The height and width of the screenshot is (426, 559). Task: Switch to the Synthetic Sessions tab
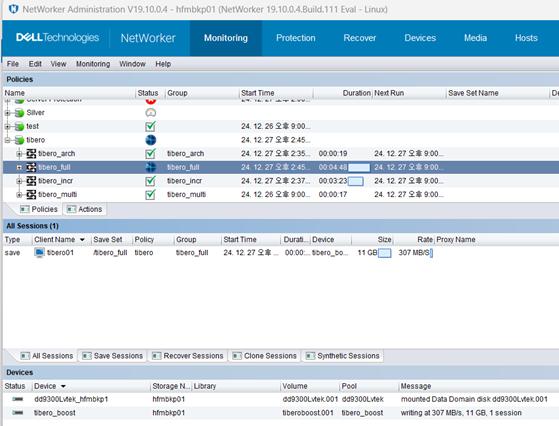coord(343,356)
